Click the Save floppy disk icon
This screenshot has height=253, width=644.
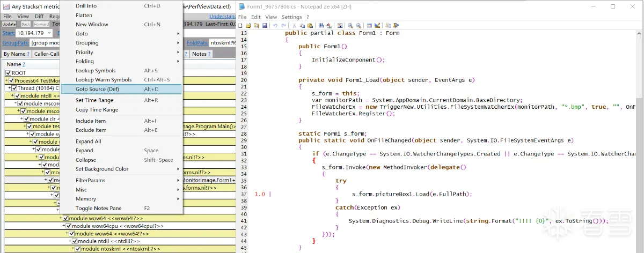265,25
